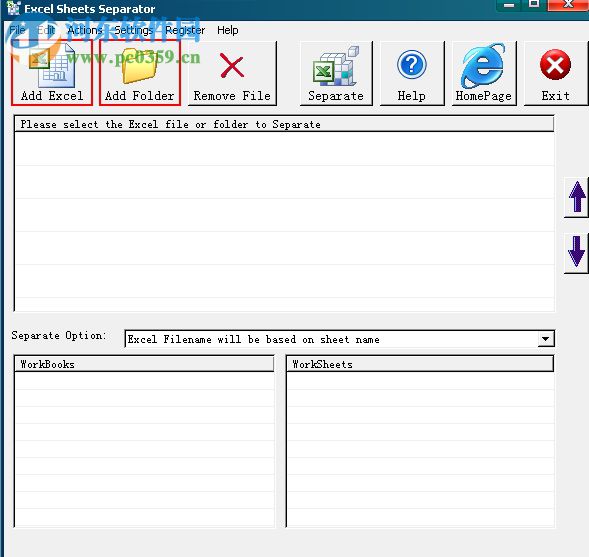This screenshot has width=589, height=557.
Task: Click the Add Excel toolbar button
Action: [x=52, y=73]
